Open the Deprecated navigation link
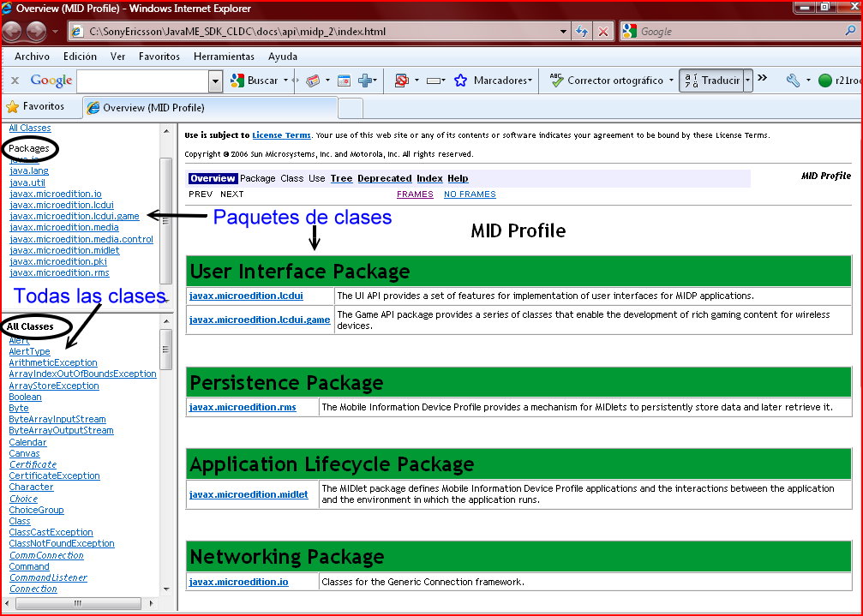The width and height of the screenshot is (863, 616). (x=384, y=178)
